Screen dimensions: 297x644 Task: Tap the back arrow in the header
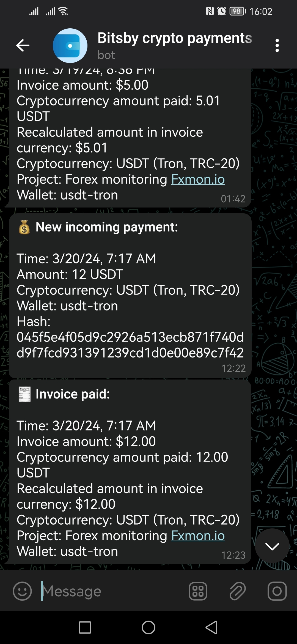point(23,45)
